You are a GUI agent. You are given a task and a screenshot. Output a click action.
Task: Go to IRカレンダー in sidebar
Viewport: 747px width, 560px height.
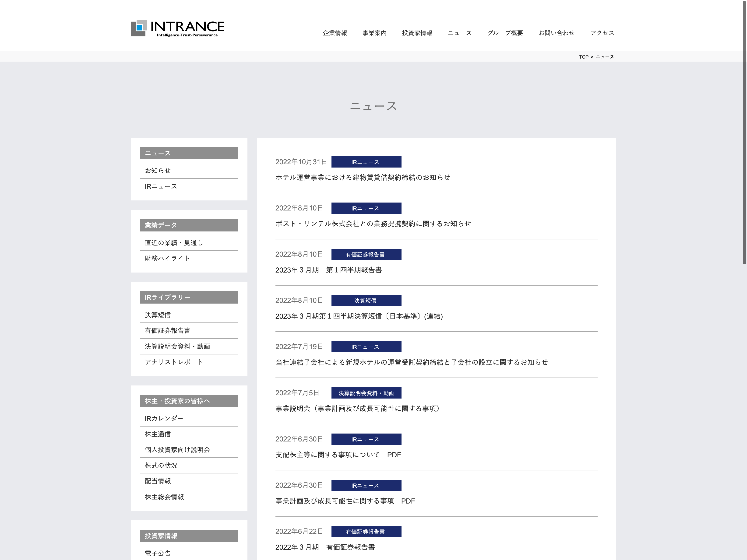click(x=164, y=419)
